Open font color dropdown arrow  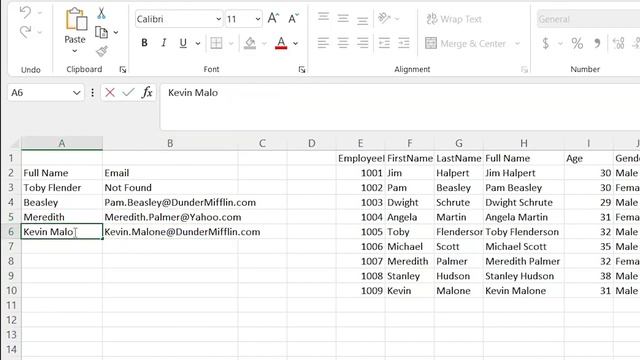pyautogui.click(x=296, y=43)
